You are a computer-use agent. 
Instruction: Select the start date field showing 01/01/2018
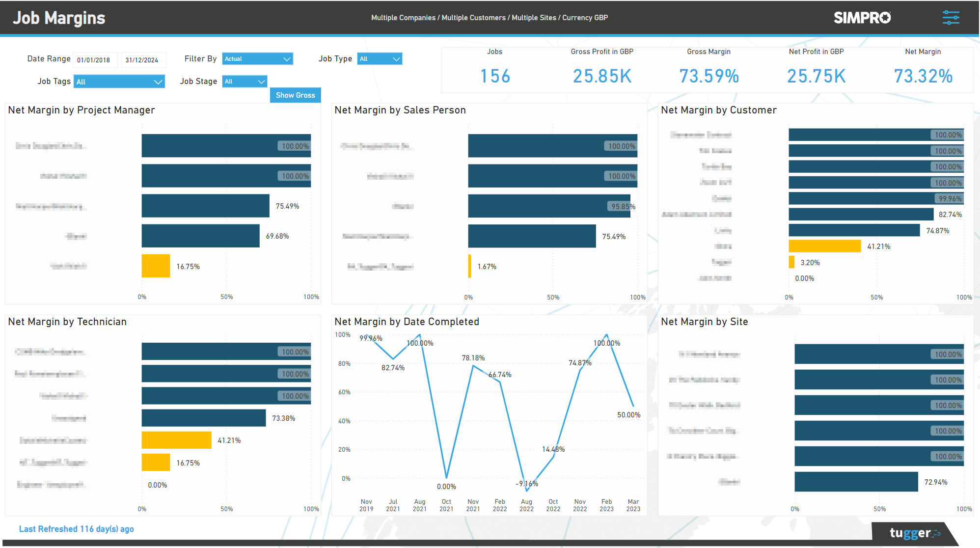coord(95,59)
